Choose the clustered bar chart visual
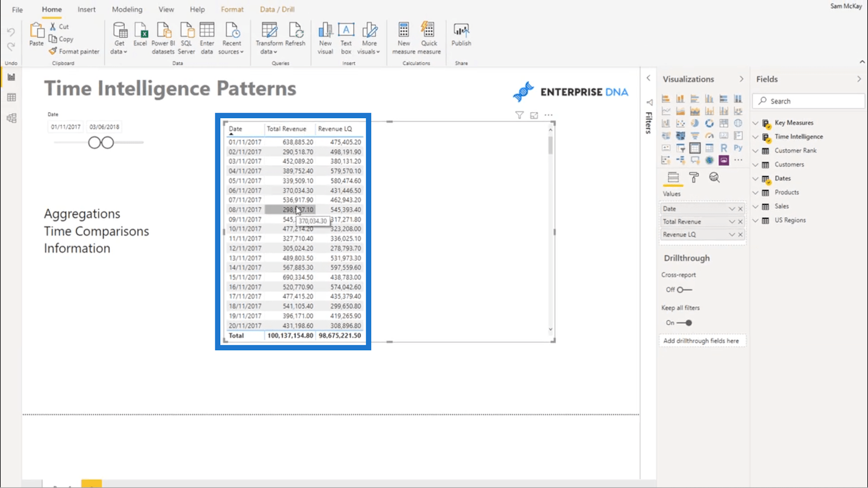The height and width of the screenshot is (488, 868). (695, 99)
